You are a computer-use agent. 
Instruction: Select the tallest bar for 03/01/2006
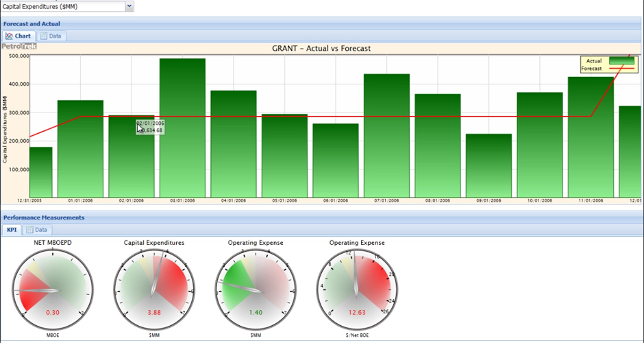[182, 129]
